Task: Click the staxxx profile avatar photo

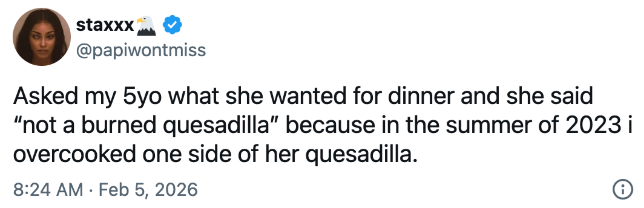Action: [42, 37]
